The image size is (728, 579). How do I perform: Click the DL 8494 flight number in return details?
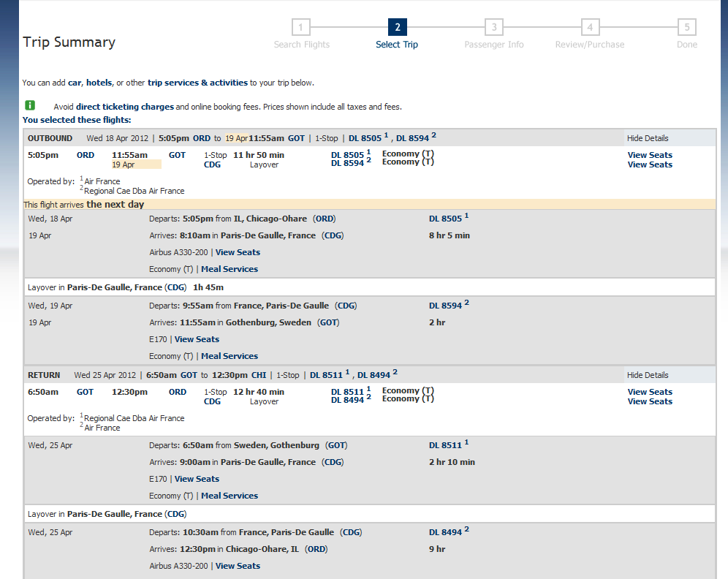pyautogui.click(x=445, y=533)
